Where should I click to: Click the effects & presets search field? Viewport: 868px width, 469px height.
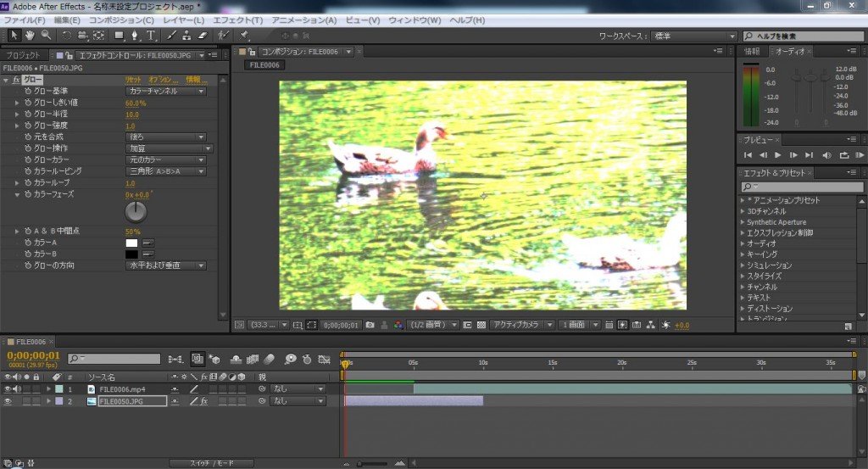[802, 187]
